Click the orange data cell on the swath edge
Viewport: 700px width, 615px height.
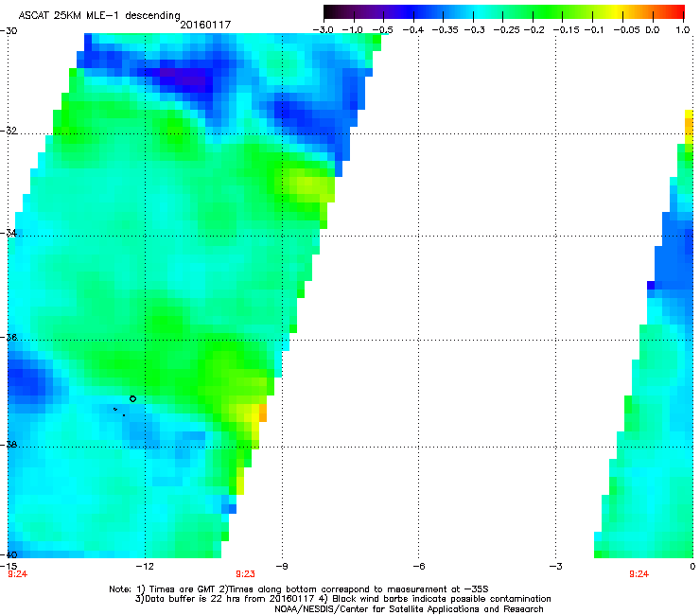[263, 413]
